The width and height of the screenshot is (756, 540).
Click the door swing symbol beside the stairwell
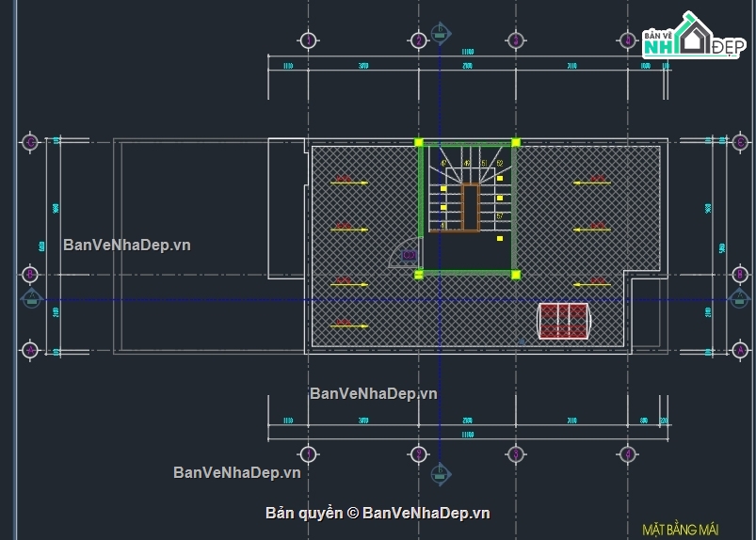(405, 255)
